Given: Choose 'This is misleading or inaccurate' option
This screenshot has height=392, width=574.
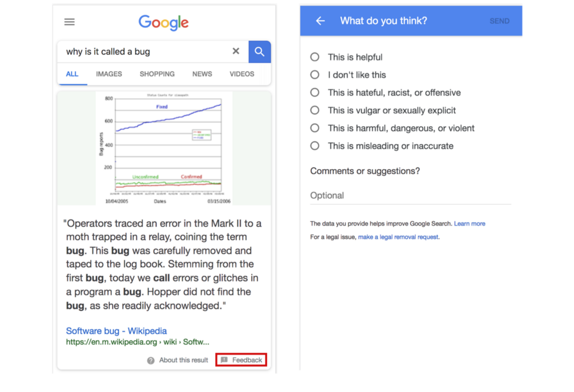Looking at the screenshot, I should point(315,146).
